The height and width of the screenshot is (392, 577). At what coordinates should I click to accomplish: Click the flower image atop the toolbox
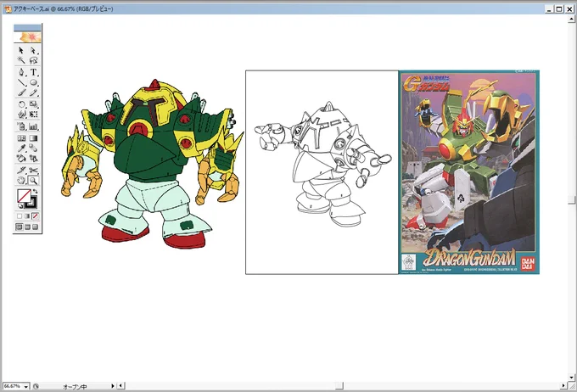click(x=28, y=36)
